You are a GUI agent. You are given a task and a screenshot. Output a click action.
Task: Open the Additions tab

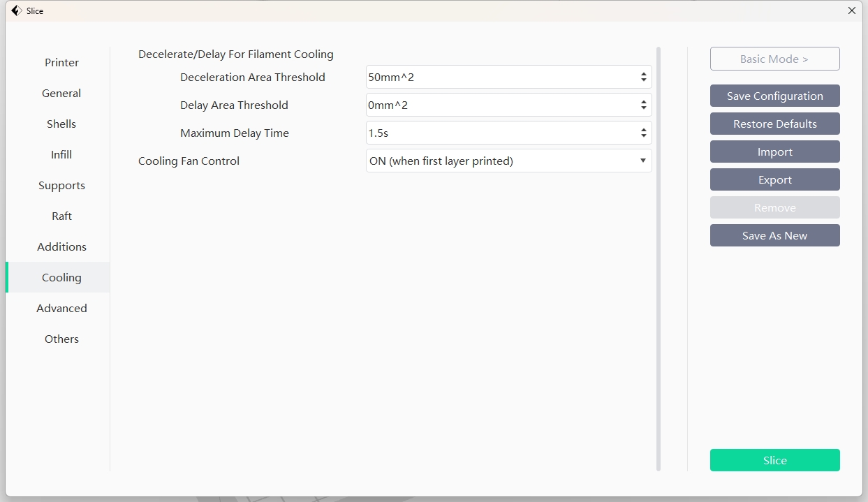pos(61,247)
